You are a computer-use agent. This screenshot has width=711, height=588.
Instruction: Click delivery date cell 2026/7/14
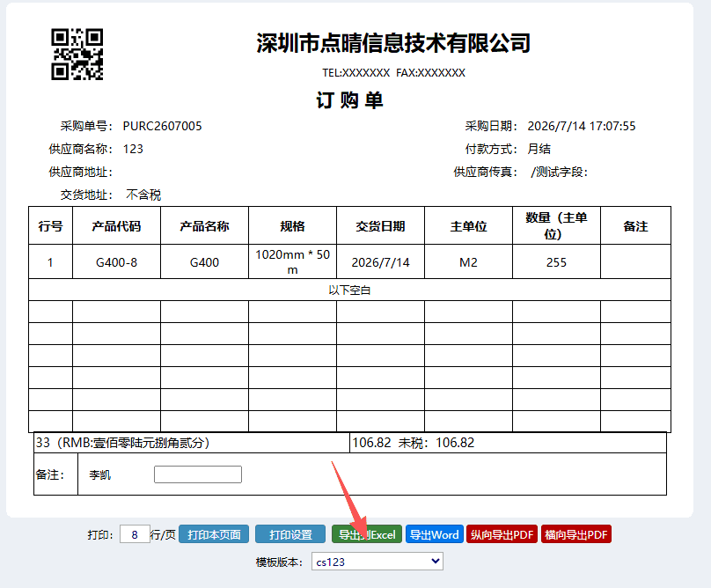click(x=380, y=261)
